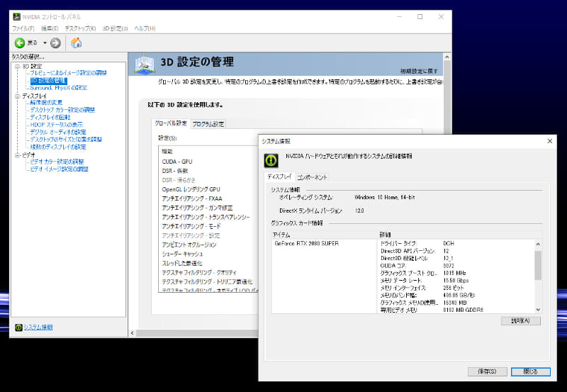Click アイテム column header
This screenshot has width=567, height=392.
(x=324, y=235)
